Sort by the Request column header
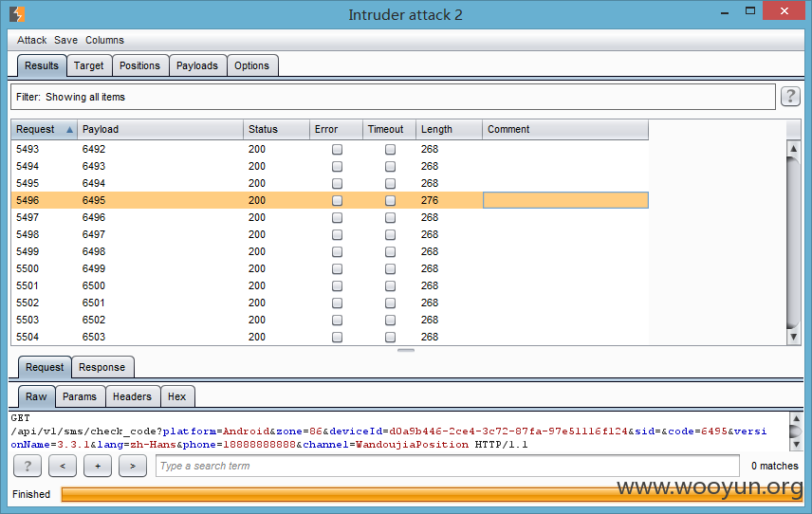812x514 pixels. tap(44, 129)
